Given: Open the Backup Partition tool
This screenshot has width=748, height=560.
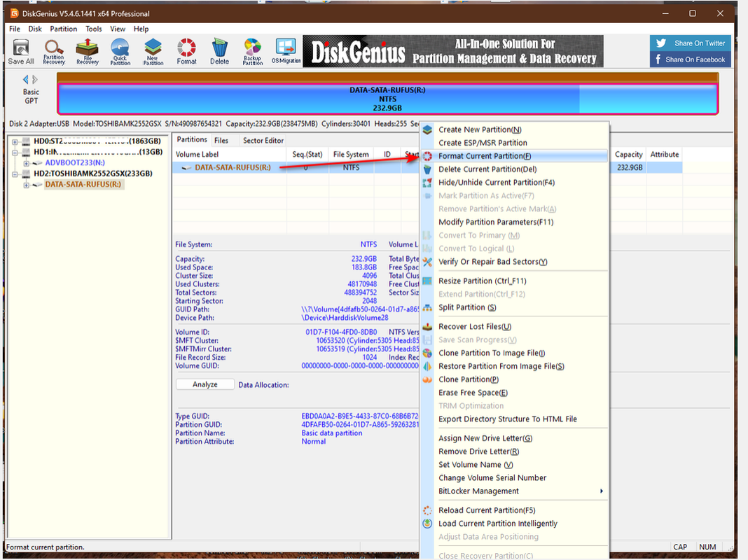Looking at the screenshot, I should (x=252, y=52).
